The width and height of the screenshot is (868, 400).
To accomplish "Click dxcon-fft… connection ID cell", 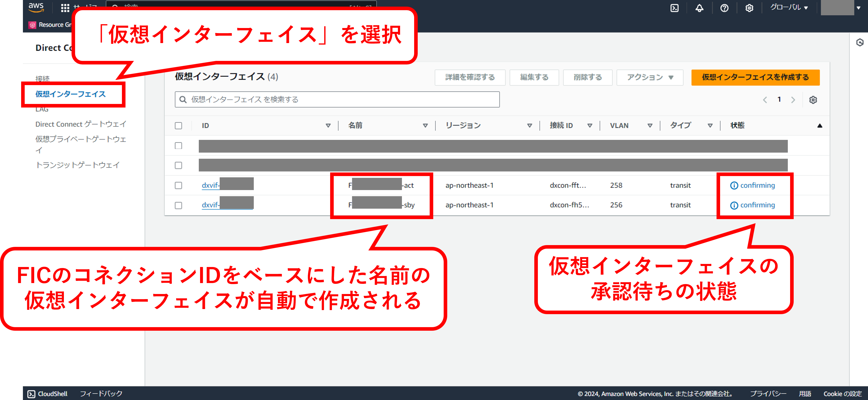I will point(568,185).
